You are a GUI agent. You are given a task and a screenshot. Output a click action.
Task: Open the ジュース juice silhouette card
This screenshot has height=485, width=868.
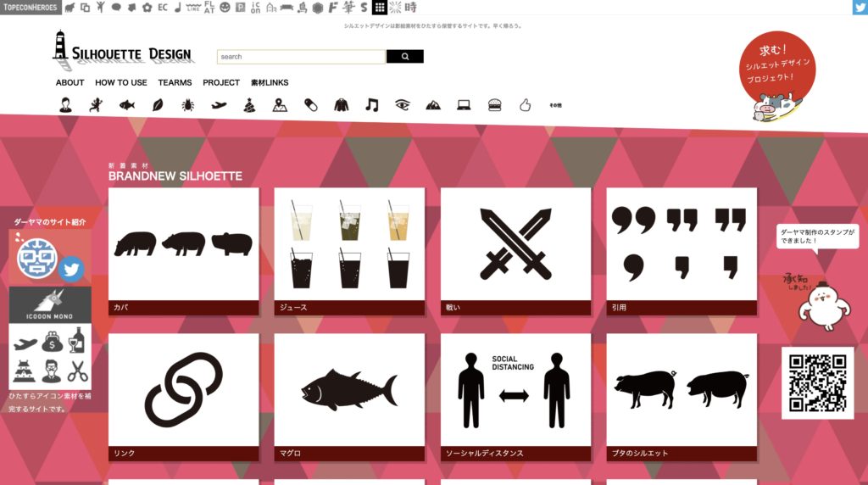pyautogui.click(x=349, y=251)
